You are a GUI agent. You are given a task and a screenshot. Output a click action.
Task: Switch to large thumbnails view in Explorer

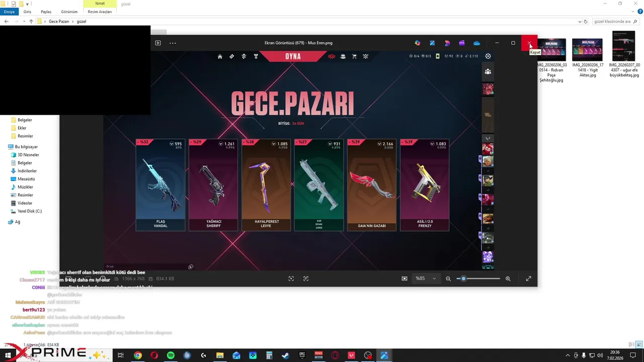pos(639,345)
